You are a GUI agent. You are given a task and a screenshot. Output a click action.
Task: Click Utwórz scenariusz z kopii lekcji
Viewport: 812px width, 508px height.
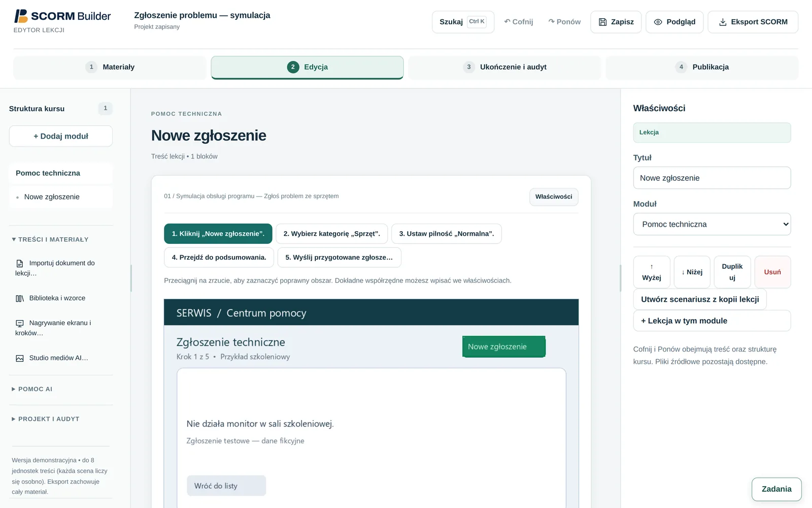point(700,299)
